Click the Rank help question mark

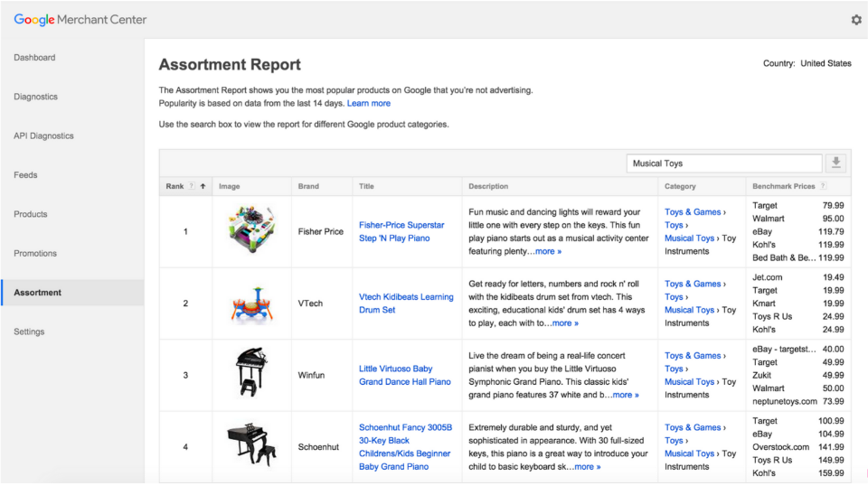(192, 186)
